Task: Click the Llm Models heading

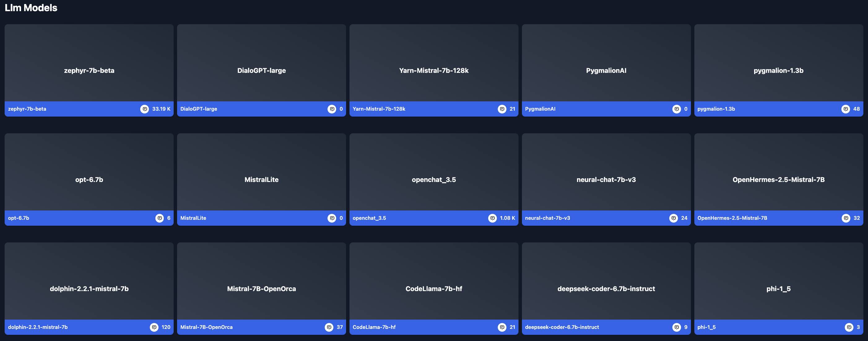Action: click(31, 8)
